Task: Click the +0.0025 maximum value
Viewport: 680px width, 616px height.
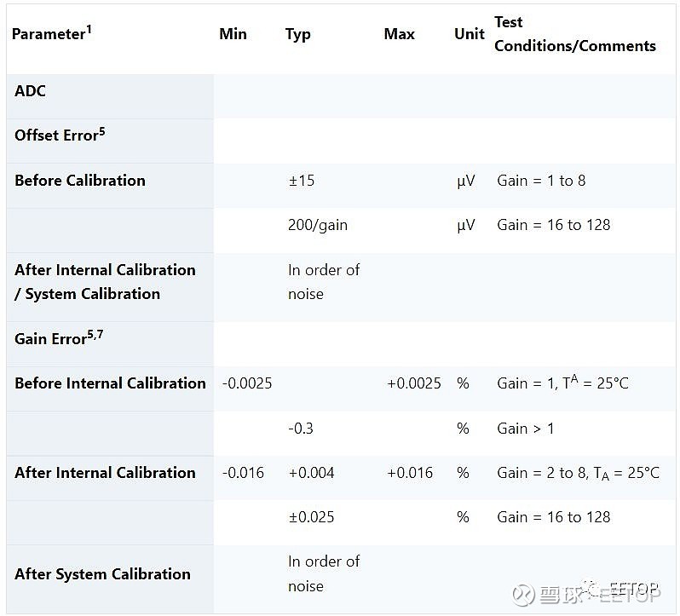Action: (x=414, y=383)
